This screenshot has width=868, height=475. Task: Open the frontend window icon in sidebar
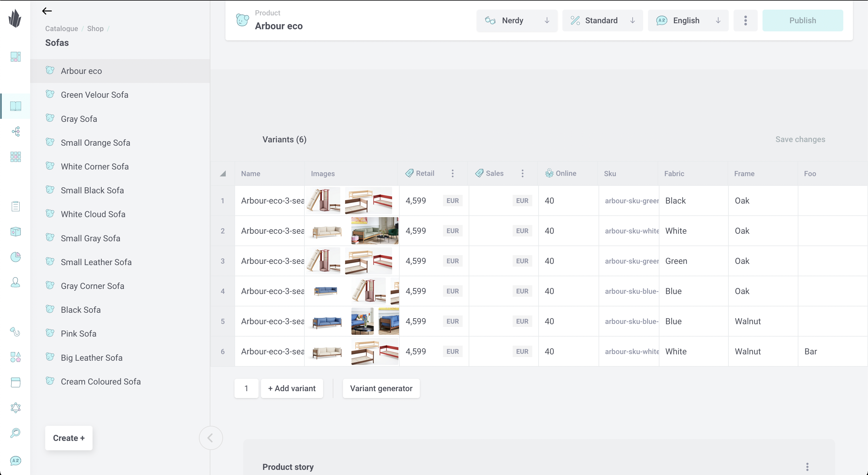[x=15, y=382]
